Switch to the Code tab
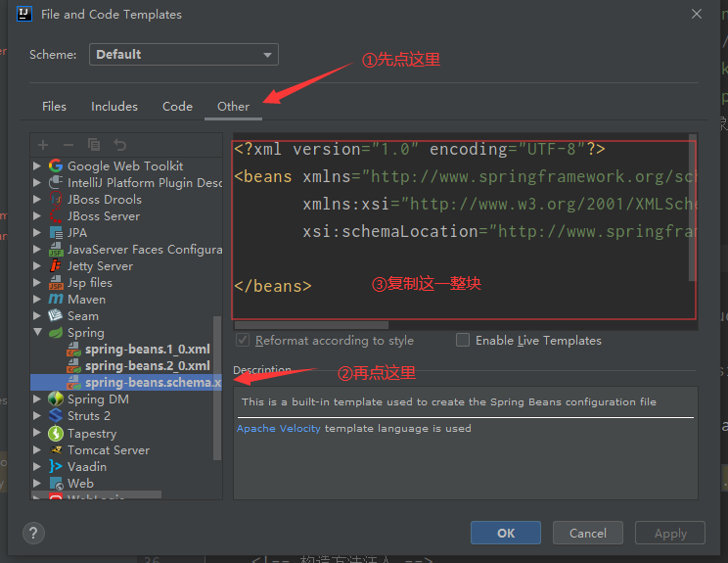Viewport: 728px width, 563px height. pos(177,107)
